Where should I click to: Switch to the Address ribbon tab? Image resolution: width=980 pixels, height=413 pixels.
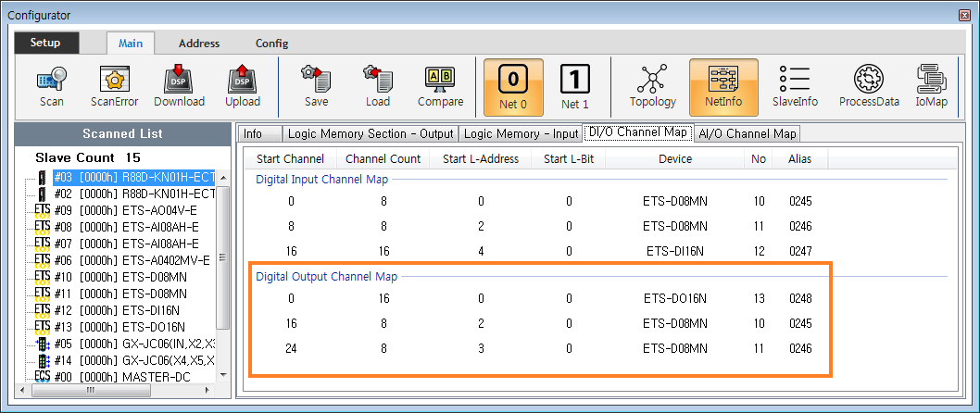pos(199,44)
